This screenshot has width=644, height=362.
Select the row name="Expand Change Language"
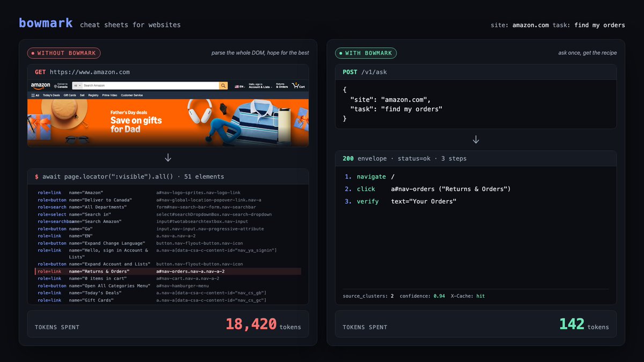[x=168, y=243]
